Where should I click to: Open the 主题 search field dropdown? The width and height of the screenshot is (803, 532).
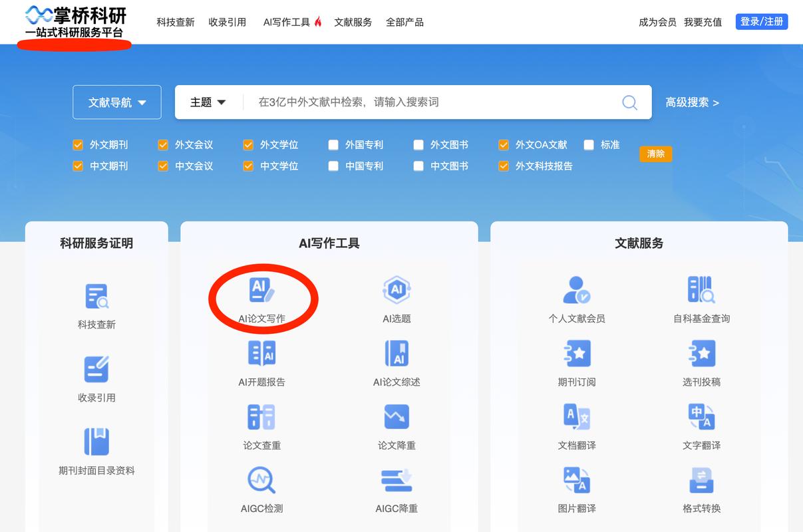click(x=208, y=102)
